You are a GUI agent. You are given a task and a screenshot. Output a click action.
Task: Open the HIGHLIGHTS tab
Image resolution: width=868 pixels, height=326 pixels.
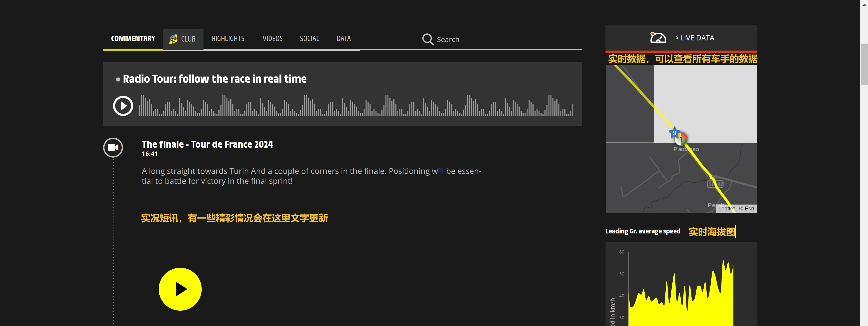pyautogui.click(x=228, y=39)
